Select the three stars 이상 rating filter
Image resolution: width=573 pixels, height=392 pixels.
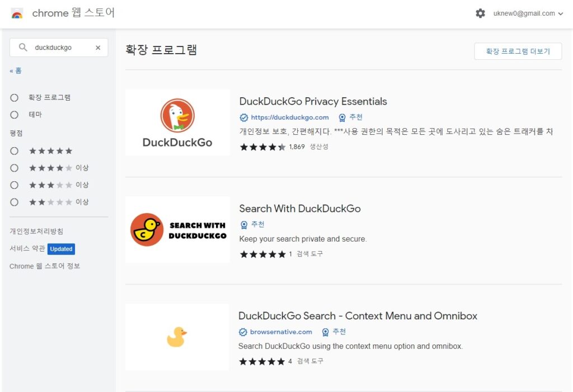click(x=14, y=185)
